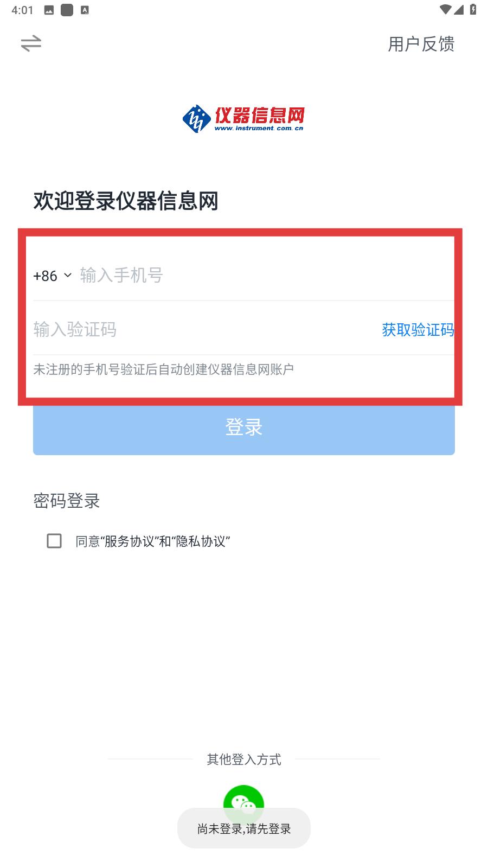Tap the 尚未登录,请先登录 toast message
Screen dimensions: 488x868
244,828
